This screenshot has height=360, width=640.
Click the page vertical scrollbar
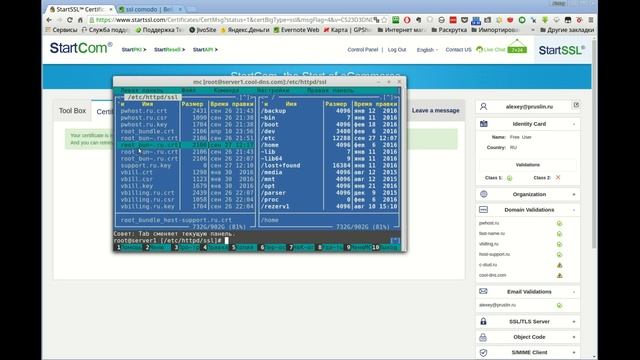pos(594,143)
